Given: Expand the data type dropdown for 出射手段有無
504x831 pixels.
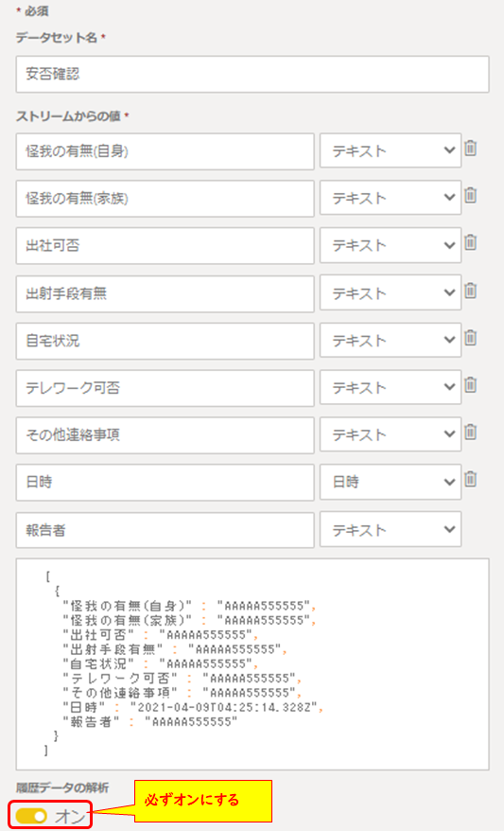Looking at the screenshot, I should pos(391,293).
